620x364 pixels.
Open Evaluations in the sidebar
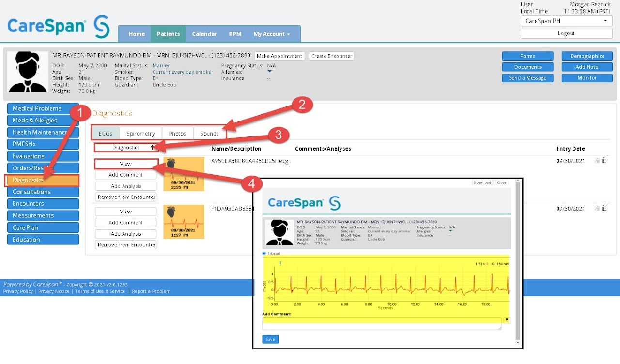(43, 156)
